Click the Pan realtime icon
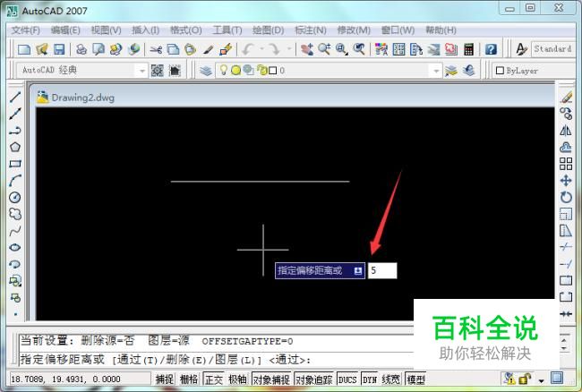This screenshot has width=582, height=392. point(307,49)
